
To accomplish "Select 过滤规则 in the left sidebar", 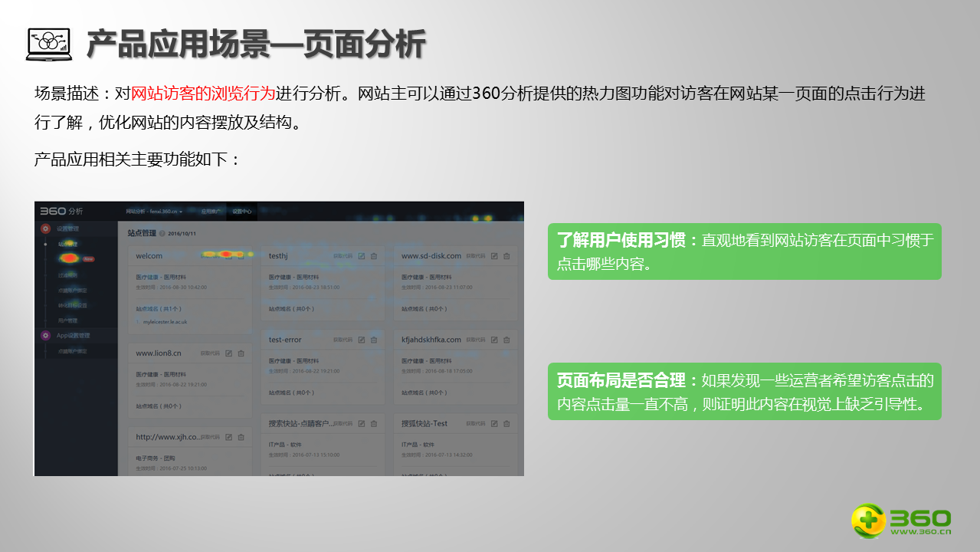I will pos(68,274).
